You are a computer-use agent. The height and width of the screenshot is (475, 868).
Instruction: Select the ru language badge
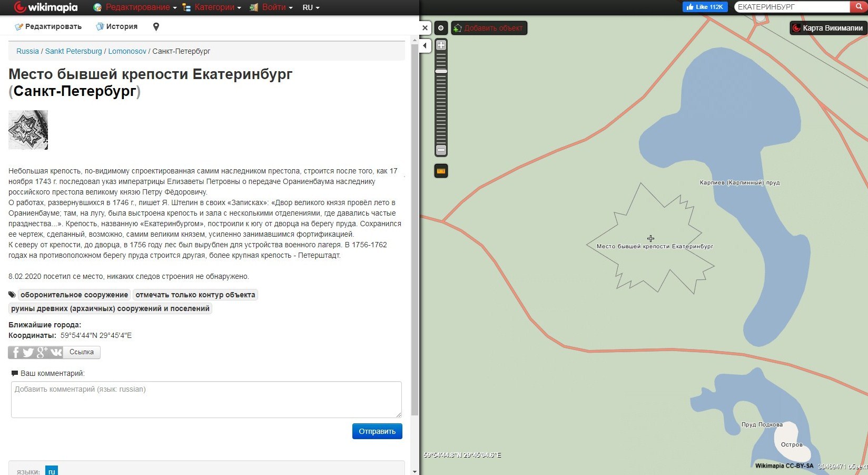(x=52, y=471)
